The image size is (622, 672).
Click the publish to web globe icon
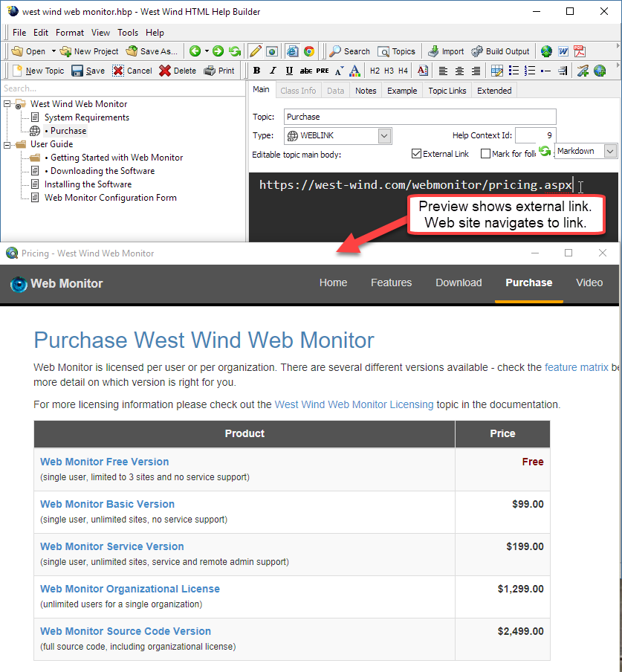click(x=546, y=51)
